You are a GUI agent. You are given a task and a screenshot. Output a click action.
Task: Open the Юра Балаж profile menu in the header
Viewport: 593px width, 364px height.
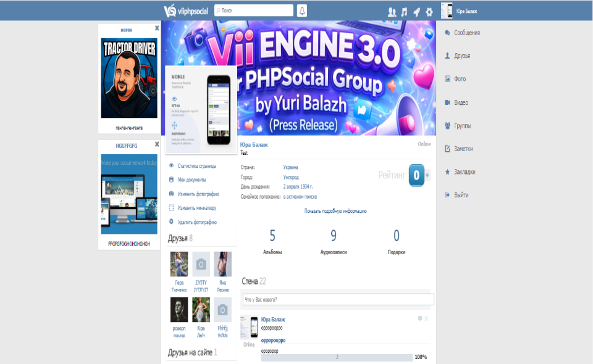click(x=460, y=11)
